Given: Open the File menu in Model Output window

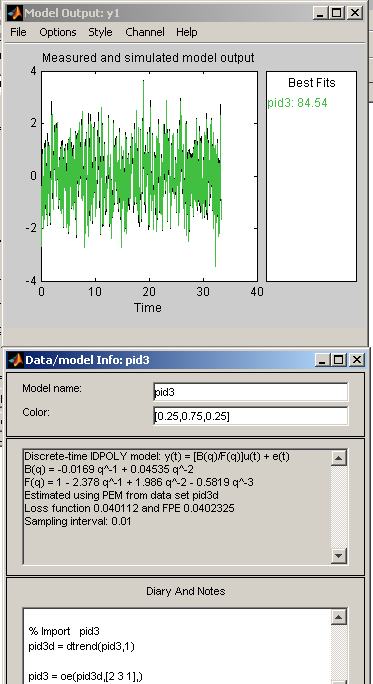Looking at the screenshot, I should point(18,32).
